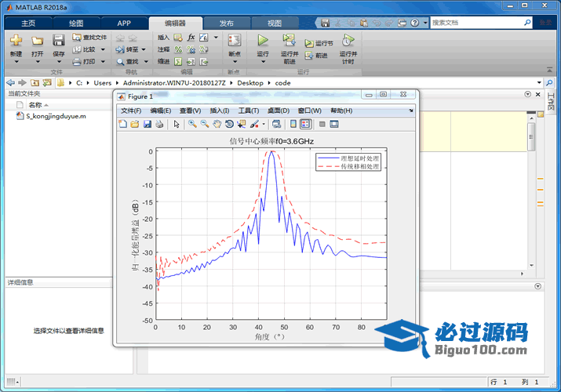This screenshot has height=392, width=561.
Task: Click New Figure icon in Figure toolbar
Action: point(122,124)
